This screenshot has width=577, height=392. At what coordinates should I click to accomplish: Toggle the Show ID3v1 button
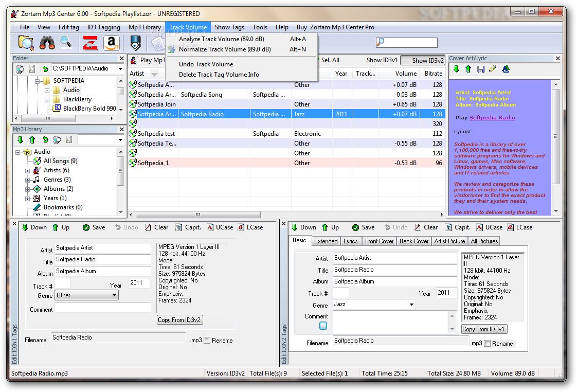pyautogui.click(x=382, y=60)
